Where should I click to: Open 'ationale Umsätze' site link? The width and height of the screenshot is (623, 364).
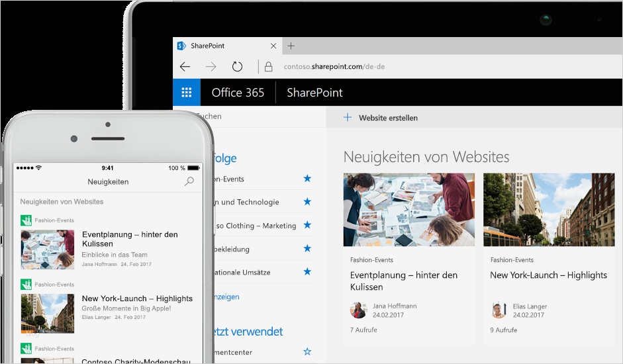point(243,273)
